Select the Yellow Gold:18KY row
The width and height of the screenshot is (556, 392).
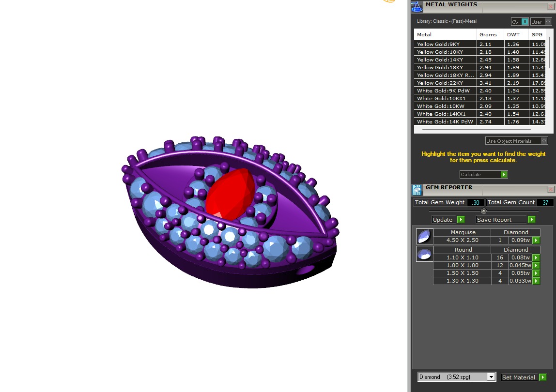click(480, 67)
